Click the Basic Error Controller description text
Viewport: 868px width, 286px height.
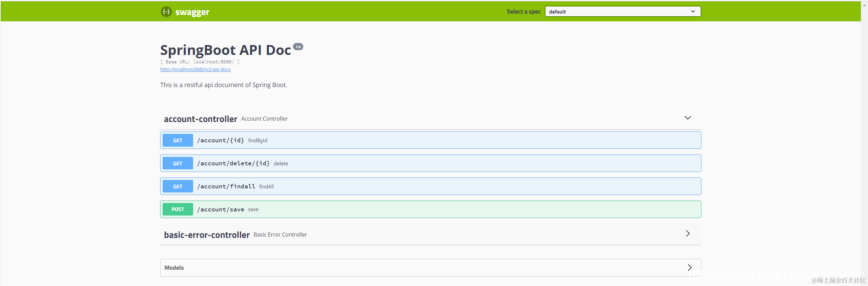click(280, 235)
